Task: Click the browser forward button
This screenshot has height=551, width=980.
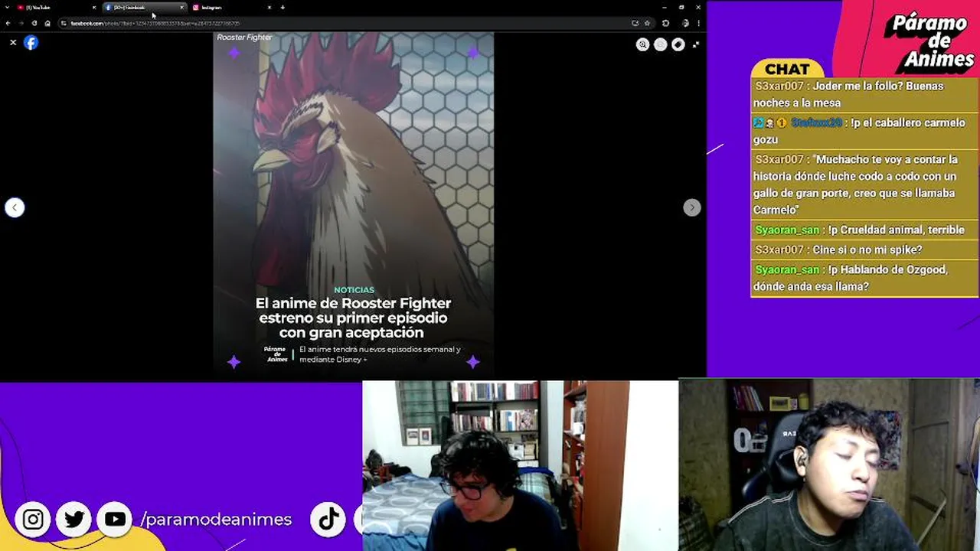Action: pos(21,23)
